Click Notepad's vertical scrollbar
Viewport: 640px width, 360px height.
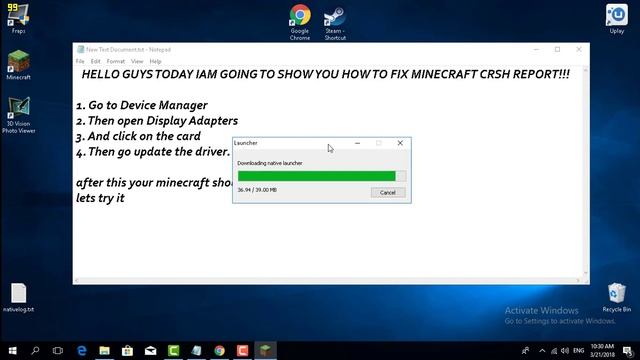click(586, 171)
